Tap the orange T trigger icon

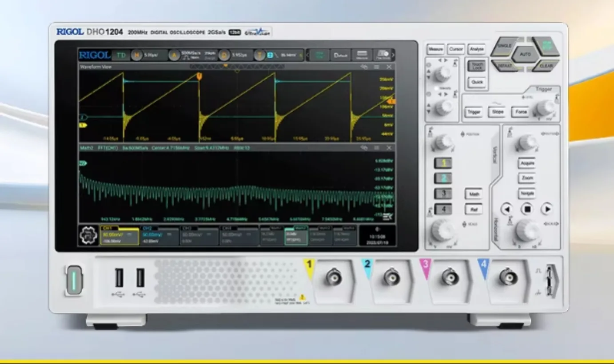click(259, 55)
